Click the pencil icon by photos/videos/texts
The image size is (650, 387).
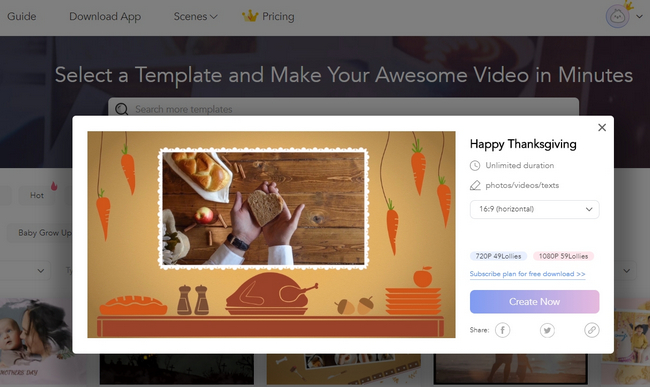pos(475,185)
